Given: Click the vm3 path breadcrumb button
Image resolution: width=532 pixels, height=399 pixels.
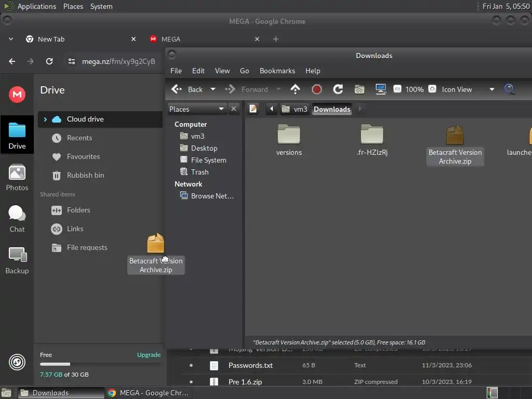Looking at the screenshot, I should tap(295, 109).
